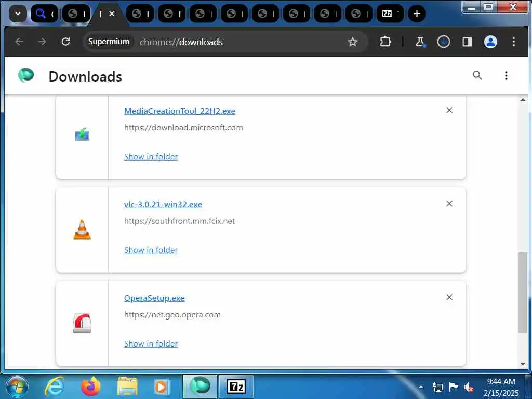Click the VLC cone file icon
Screen dimensions: 532x399
[82, 230]
